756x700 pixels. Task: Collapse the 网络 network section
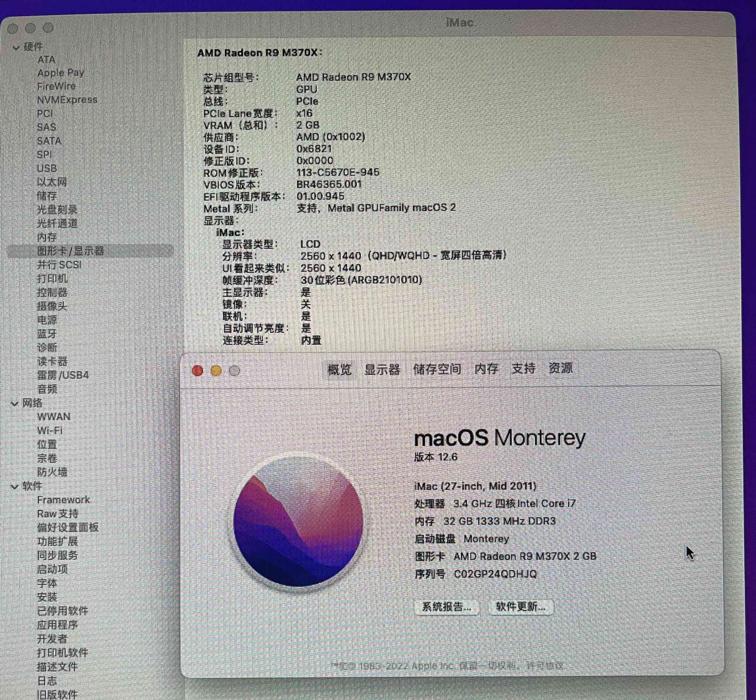(x=15, y=404)
